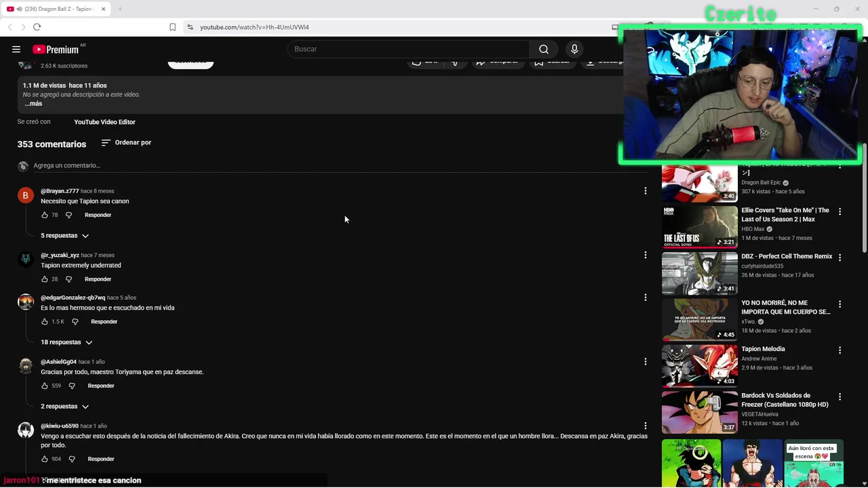
Task: Dislike the comment by @kiwiu-u6590
Action: pos(72,459)
